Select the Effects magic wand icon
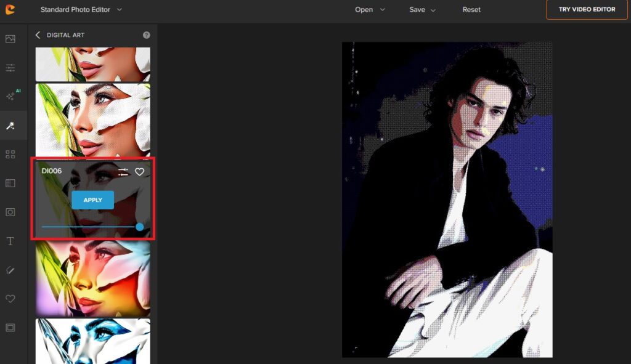The height and width of the screenshot is (364, 631). pyautogui.click(x=10, y=126)
